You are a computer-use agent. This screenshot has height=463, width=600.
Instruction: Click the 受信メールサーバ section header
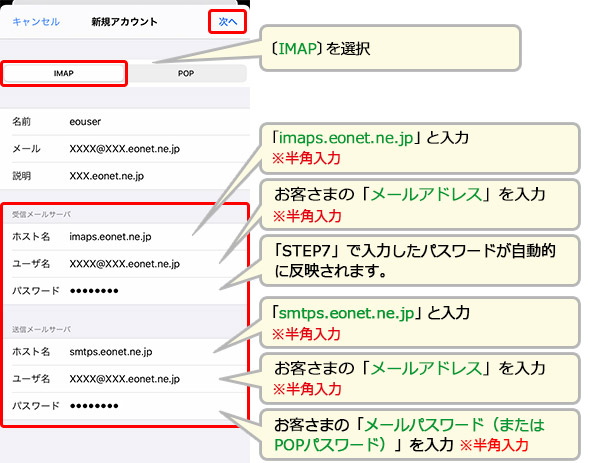click(41, 214)
